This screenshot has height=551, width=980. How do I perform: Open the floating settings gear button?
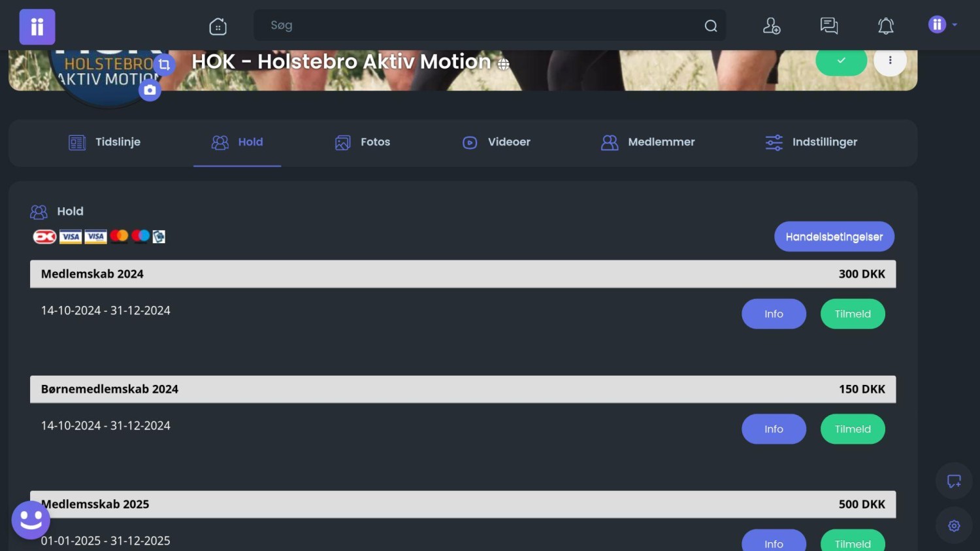click(x=954, y=526)
